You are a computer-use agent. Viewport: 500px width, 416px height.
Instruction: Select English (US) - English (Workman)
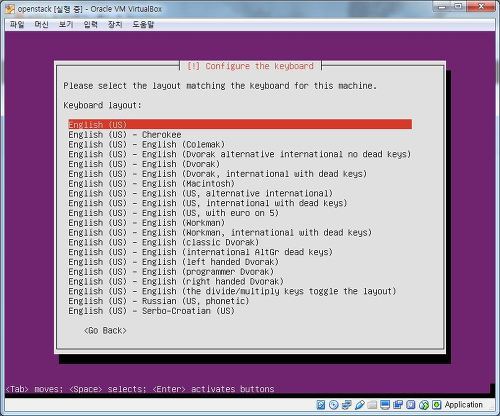pyautogui.click(x=147, y=223)
